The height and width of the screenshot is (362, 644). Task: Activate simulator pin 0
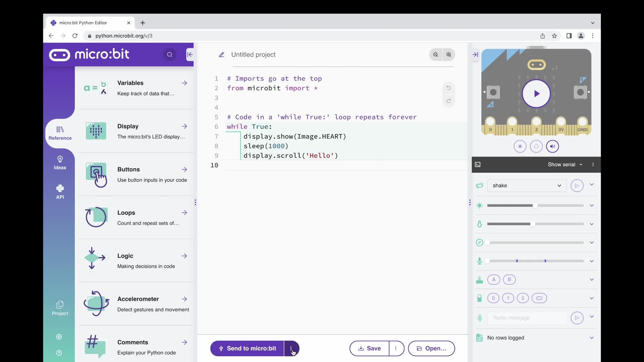(493, 298)
